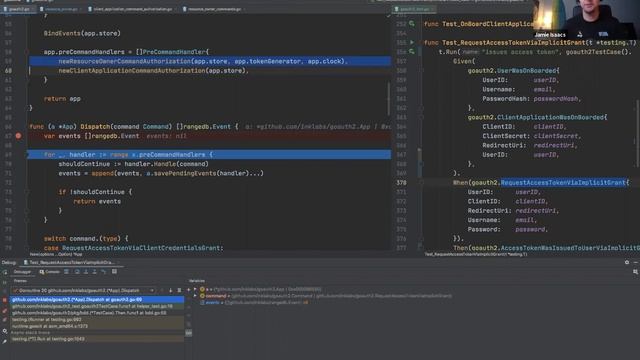This screenshot has height=360, width=640.
Task: Open debugger settings from the Debug sidebar
Action: (x=4, y=331)
